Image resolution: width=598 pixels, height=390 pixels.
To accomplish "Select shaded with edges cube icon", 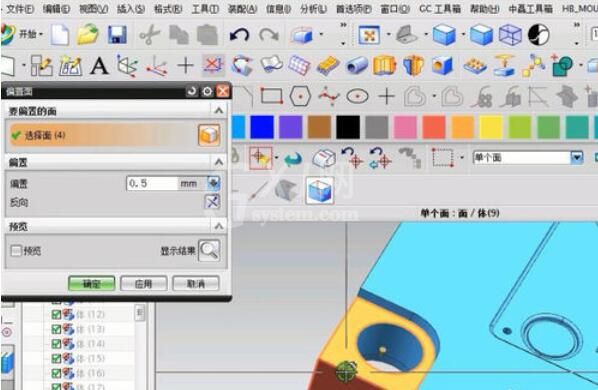I will coord(444,35).
